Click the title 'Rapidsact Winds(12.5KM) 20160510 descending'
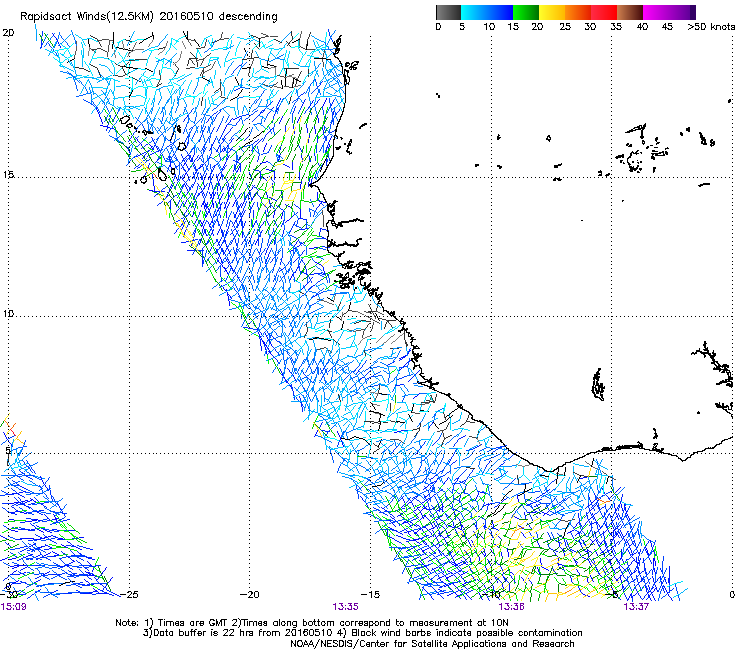The width and height of the screenshot is (740, 650). click(x=149, y=17)
